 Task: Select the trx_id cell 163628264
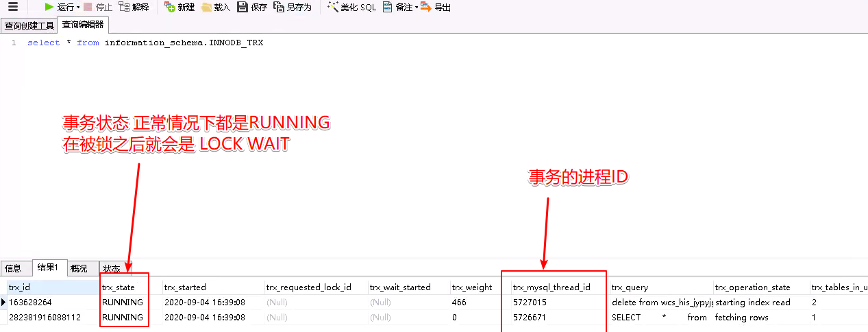coord(30,302)
